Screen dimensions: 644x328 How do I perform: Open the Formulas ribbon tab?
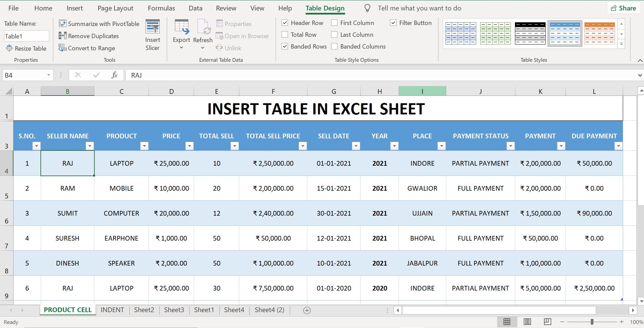[161, 8]
